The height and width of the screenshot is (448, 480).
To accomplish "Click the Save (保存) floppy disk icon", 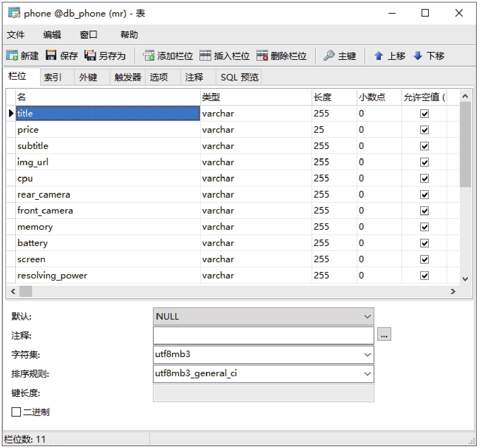I will pyautogui.click(x=51, y=56).
